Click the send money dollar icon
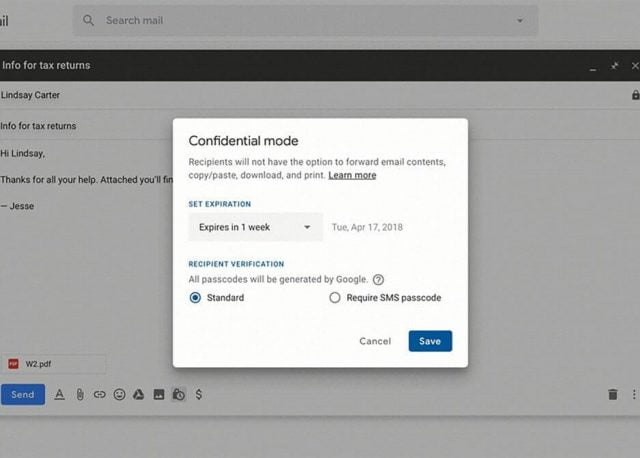The image size is (640, 458). coord(199,395)
